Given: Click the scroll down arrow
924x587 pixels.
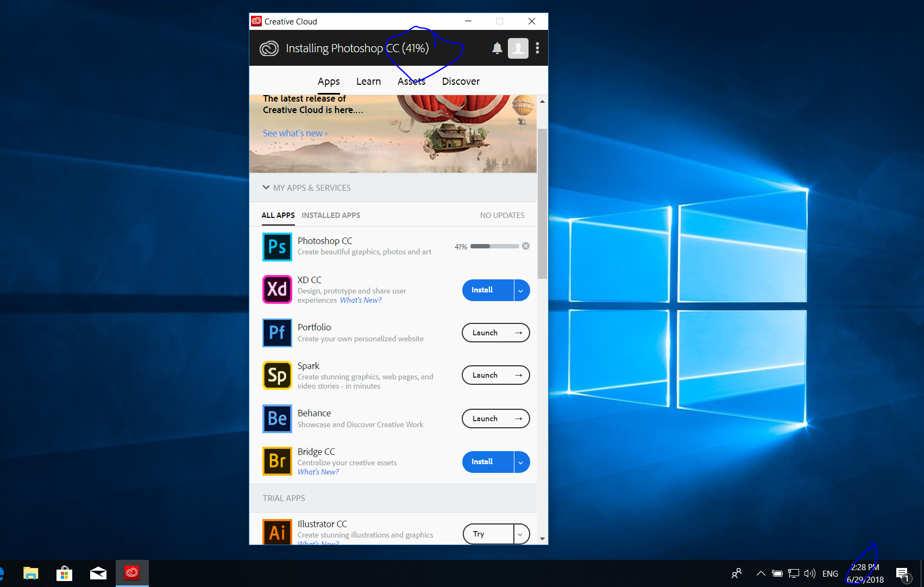Looking at the screenshot, I should coord(542,539).
